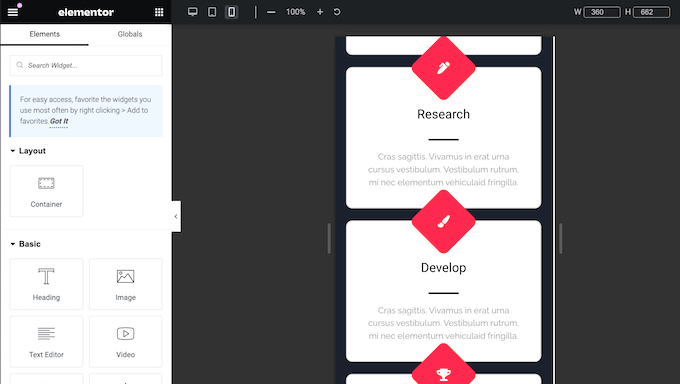Viewport: 680px width, 384px height.
Task: Click the elementor logo
Action: click(x=86, y=12)
